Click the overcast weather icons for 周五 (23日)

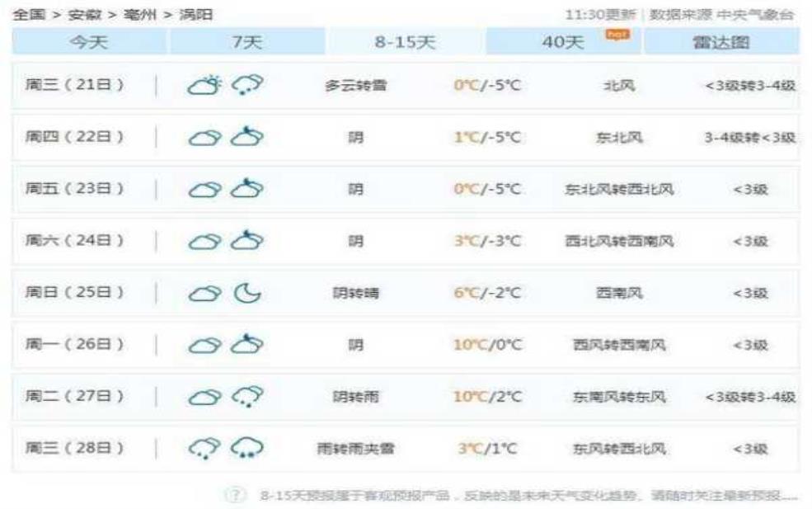225,190
